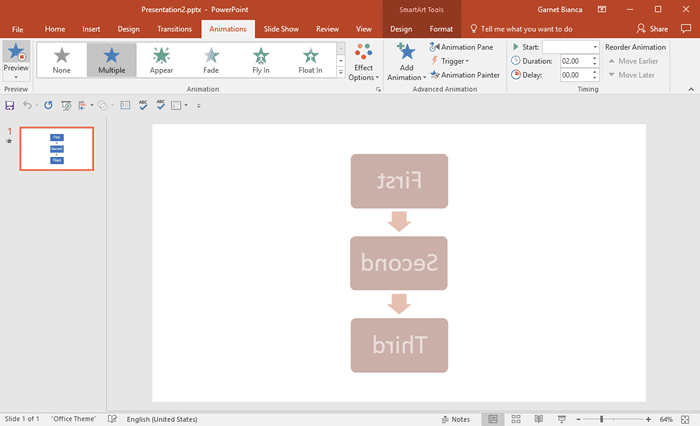The width and height of the screenshot is (700, 426).
Task: Expand the Trigger dropdown menu
Action: point(455,61)
